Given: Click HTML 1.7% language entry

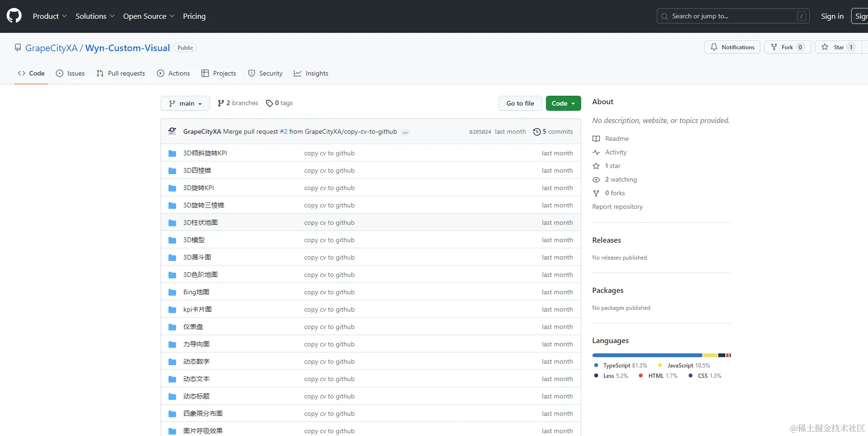Looking at the screenshot, I should pyautogui.click(x=658, y=376).
